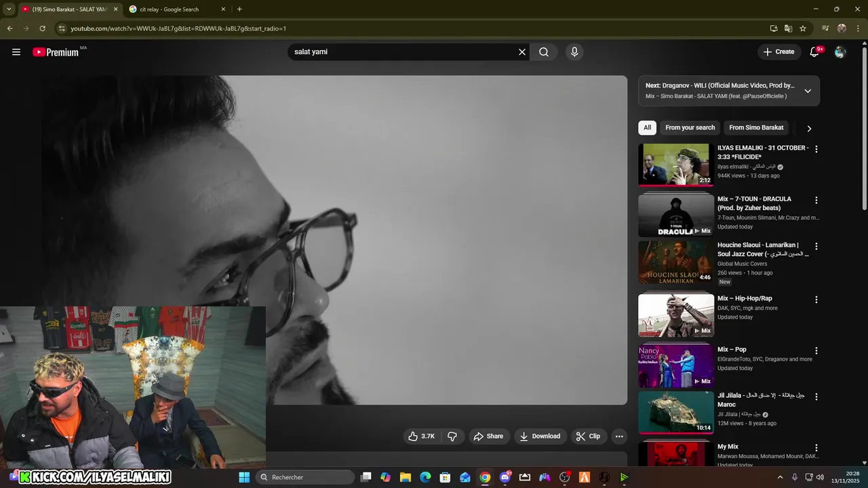Select From Simo Barakat chip
The height and width of the screenshot is (488, 868).
[756, 127]
